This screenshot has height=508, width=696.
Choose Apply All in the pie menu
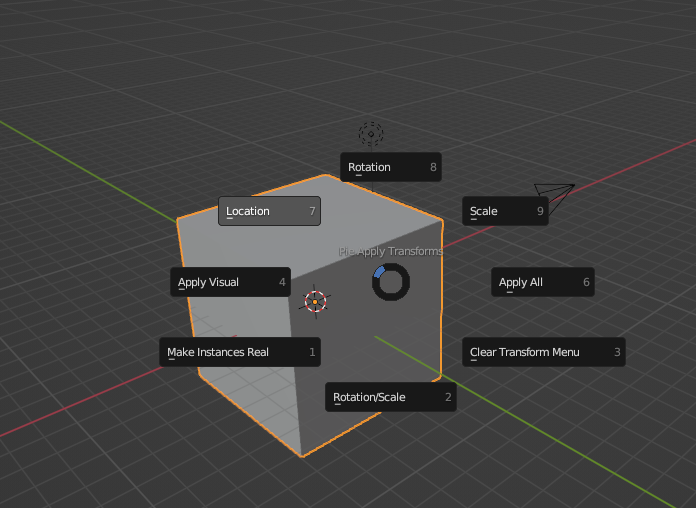pyautogui.click(x=542, y=282)
